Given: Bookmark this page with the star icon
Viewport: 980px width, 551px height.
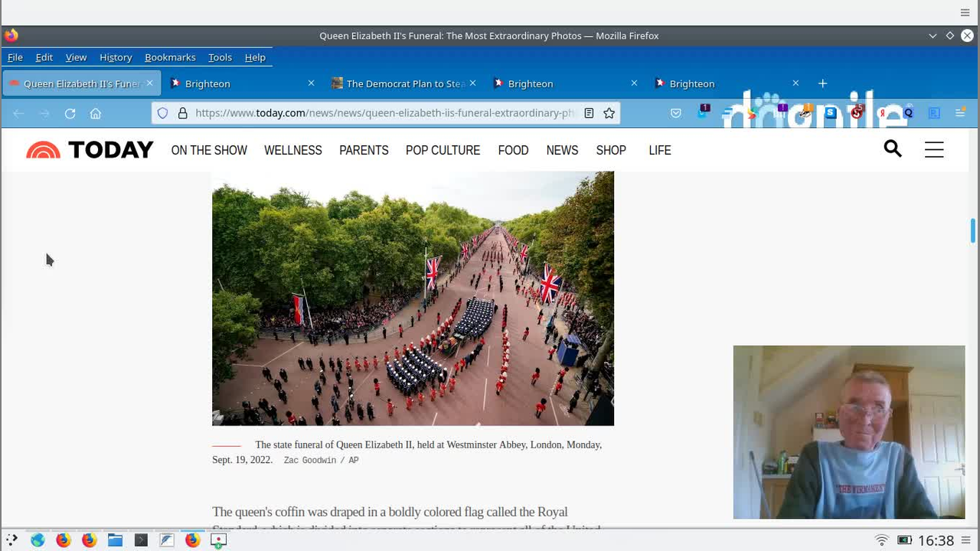Looking at the screenshot, I should click(609, 113).
